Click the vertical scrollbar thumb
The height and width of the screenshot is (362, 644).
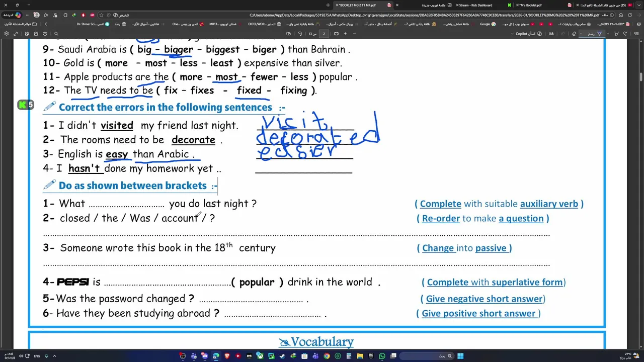pyautogui.click(x=641, y=77)
